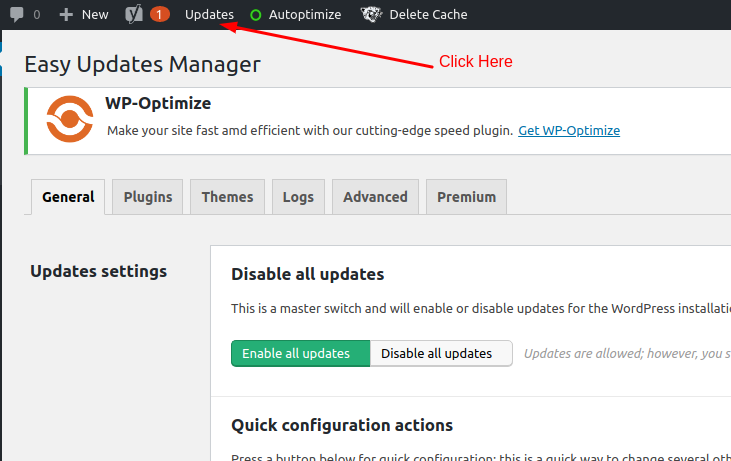This screenshot has height=461, width=731.
Task: Select Disable all updates option
Action: (x=441, y=353)
